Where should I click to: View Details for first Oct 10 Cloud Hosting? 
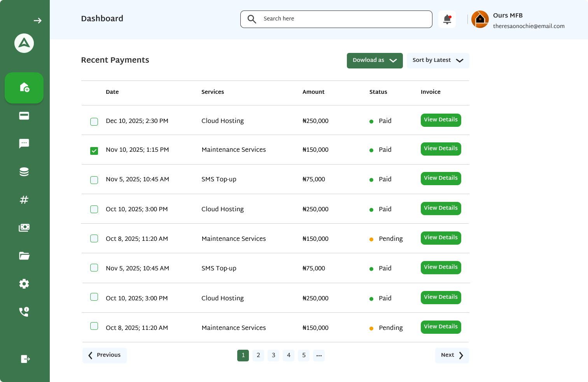click(441, 208)
